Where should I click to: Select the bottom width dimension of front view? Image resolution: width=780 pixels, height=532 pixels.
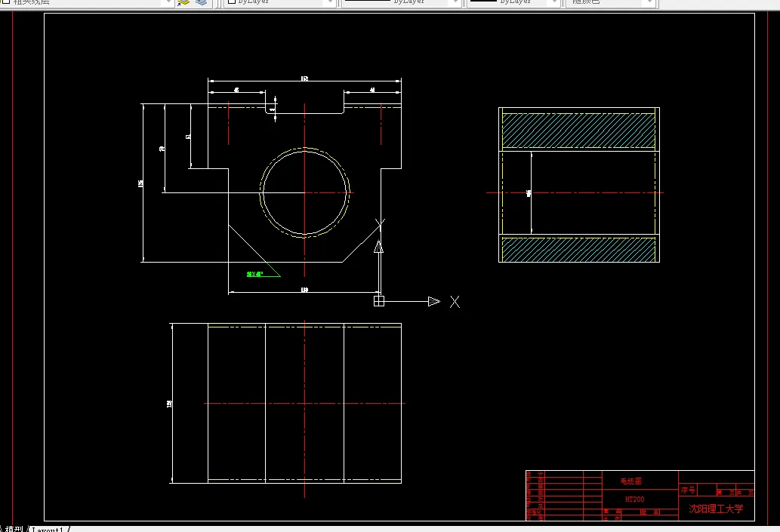point(304,291)
